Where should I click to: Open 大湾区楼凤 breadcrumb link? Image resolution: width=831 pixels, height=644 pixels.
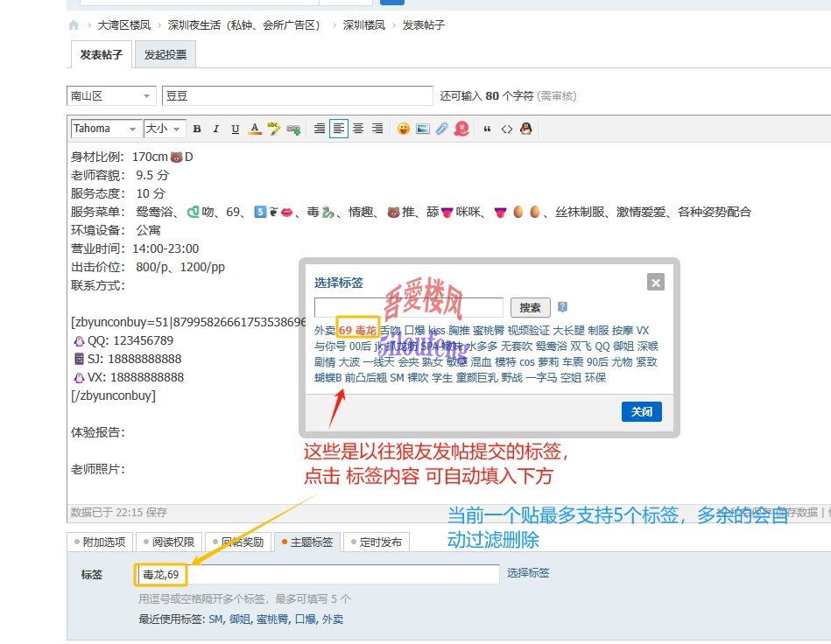[124, 24]
